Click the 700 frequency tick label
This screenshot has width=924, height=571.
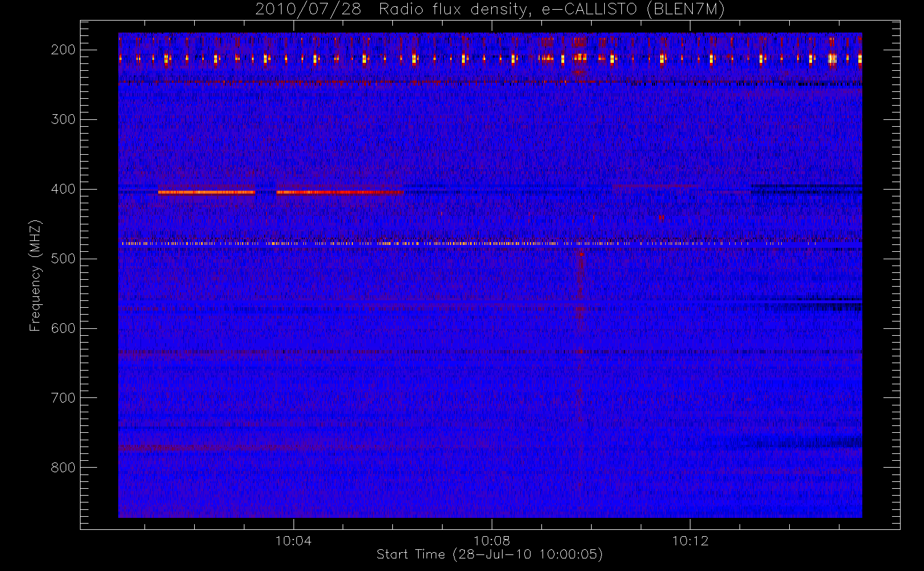[63, 398]
